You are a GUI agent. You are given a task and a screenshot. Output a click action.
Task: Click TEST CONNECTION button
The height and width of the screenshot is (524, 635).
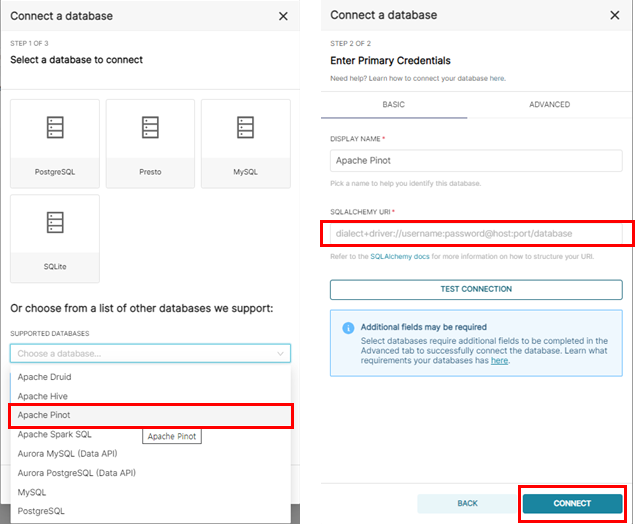point(476,290)
